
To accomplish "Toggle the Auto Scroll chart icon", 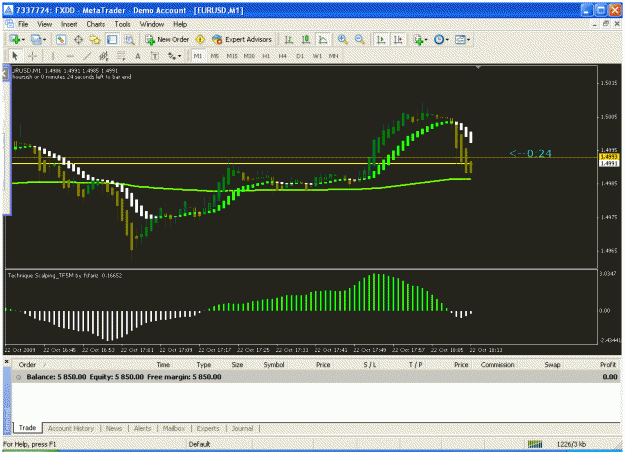I will pyautogui.click(x=381, y=39).
